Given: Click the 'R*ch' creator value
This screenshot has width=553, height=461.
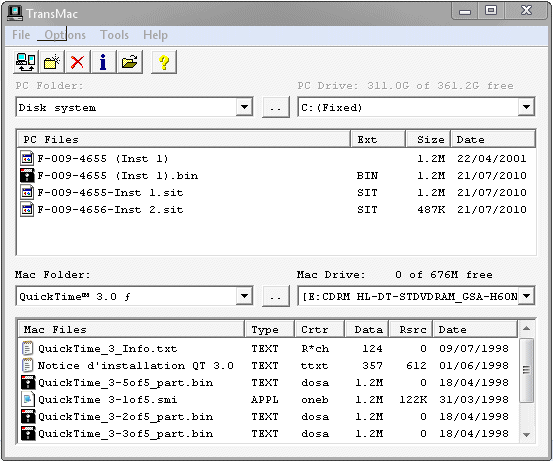Looking at the screenshot, I should [315, 348].
